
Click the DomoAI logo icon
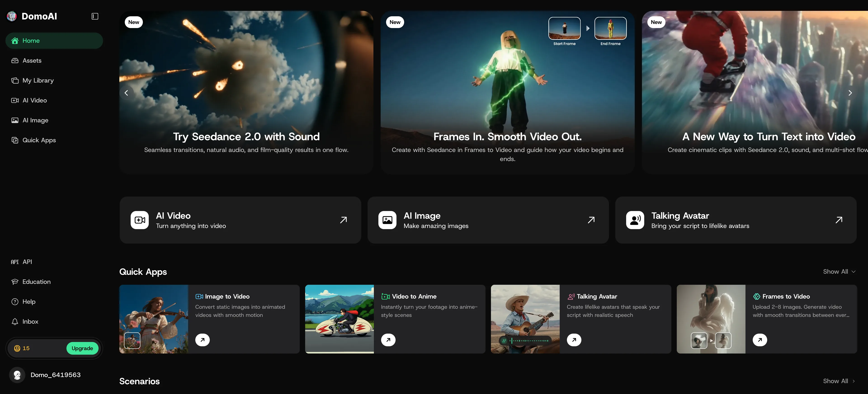(12, 16)
